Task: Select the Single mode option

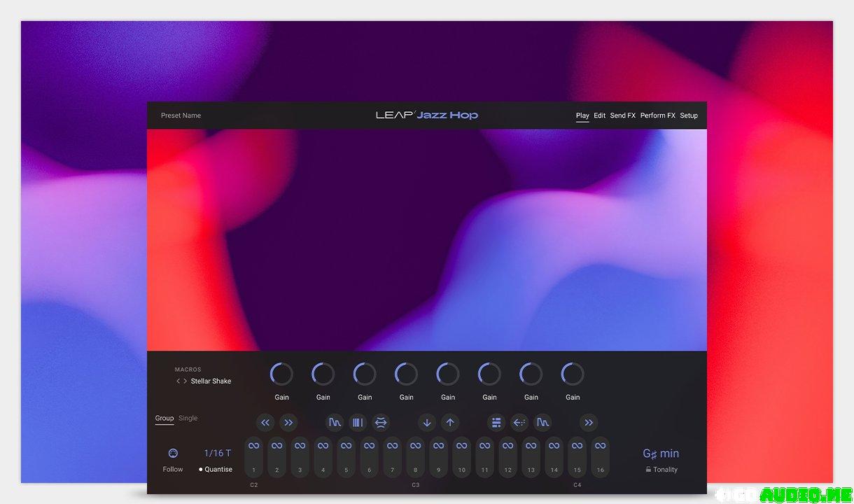Action: pyautogui.click(x=188, y=418)
